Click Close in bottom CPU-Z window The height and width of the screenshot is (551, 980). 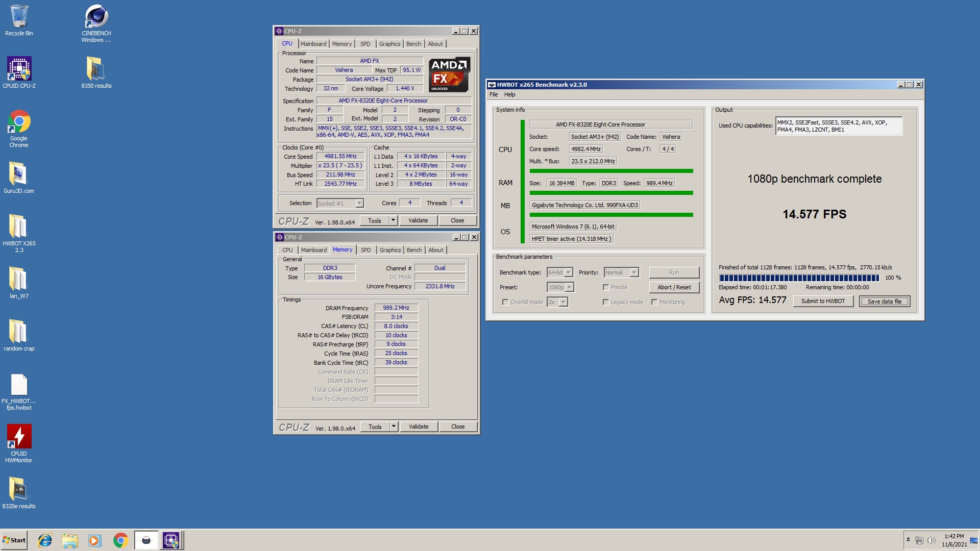pyautogui.click(x=458, y=427)
